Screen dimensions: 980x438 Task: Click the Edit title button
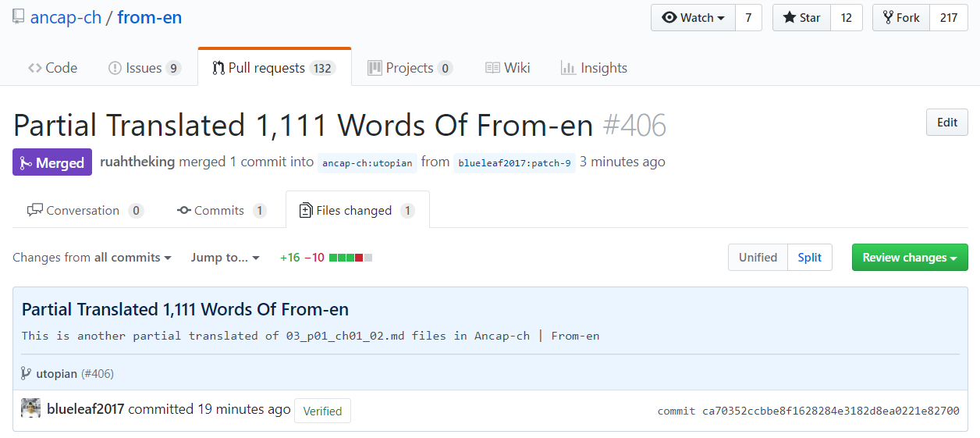point(947,123)
